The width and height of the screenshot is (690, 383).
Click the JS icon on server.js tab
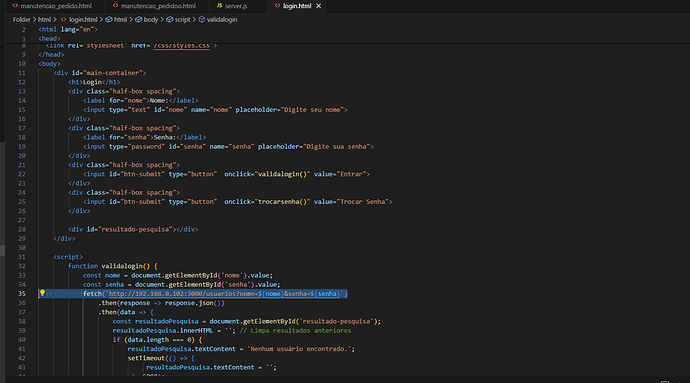219,6
